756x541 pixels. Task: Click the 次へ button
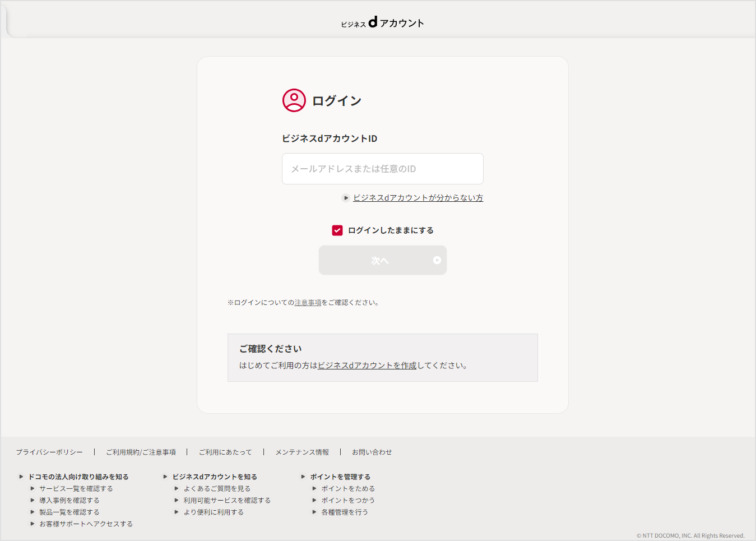(x=383, y=260)
